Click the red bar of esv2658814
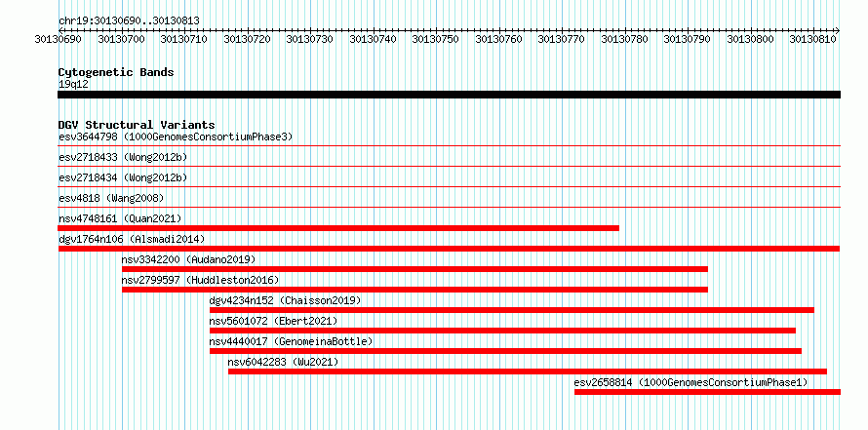 (707, 392)
